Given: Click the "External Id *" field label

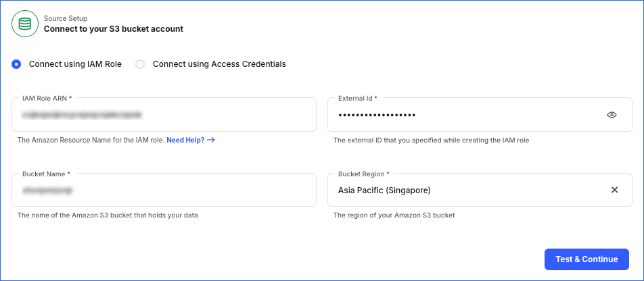Looking at the screenshot, I should (x=358, y=99).
